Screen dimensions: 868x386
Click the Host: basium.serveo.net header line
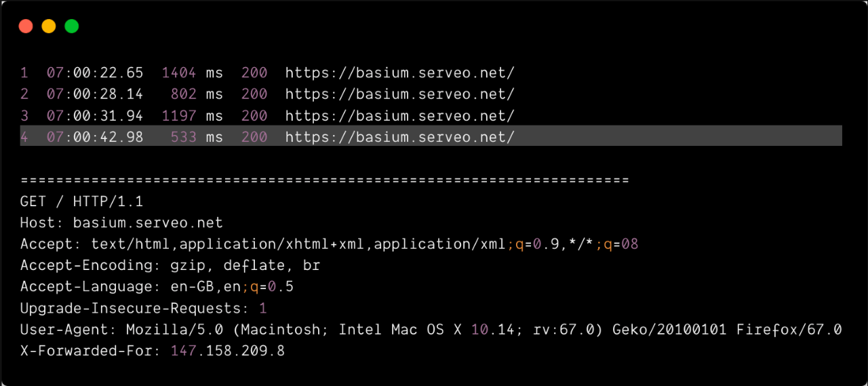coord(121,223)
